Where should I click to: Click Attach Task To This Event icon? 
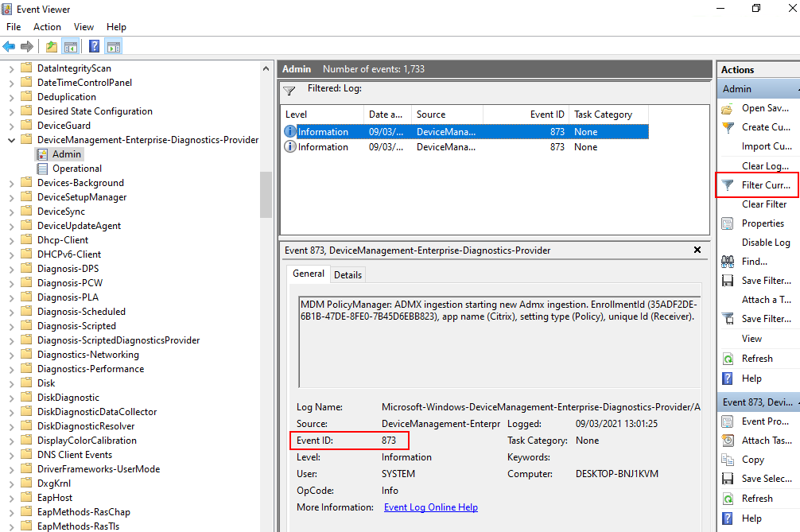tap(728, 441)
